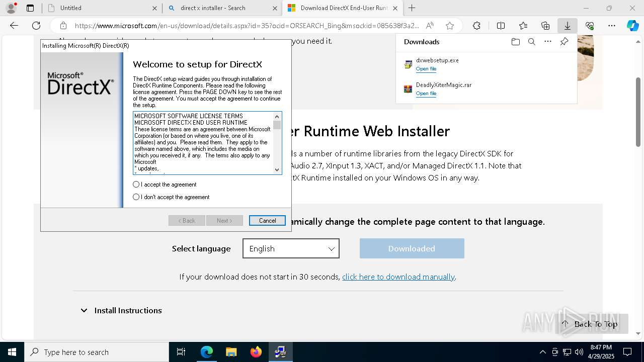This screenshot has height=362, width=644.
Task: Open Browser essentials heart icon
Action: (x=590, y=26)
